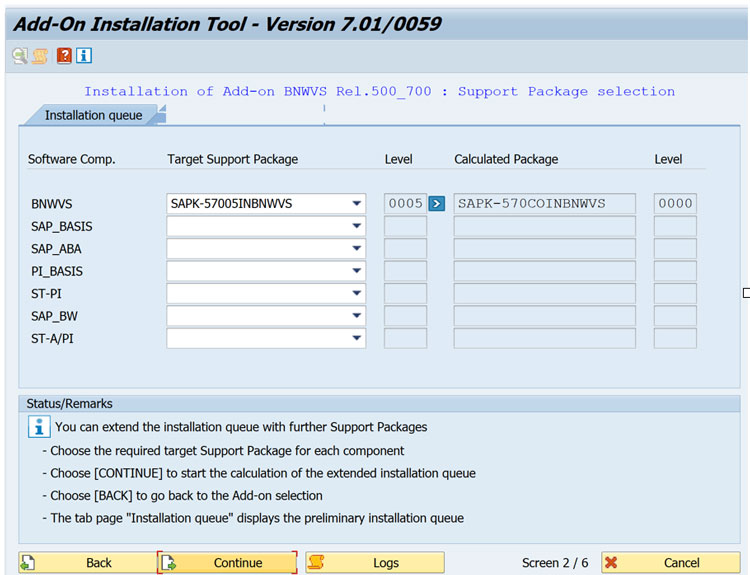Click the scroll icon on Logs button
Image resolution: width=750 pixels, height=575 pixels.
point(316,563)
